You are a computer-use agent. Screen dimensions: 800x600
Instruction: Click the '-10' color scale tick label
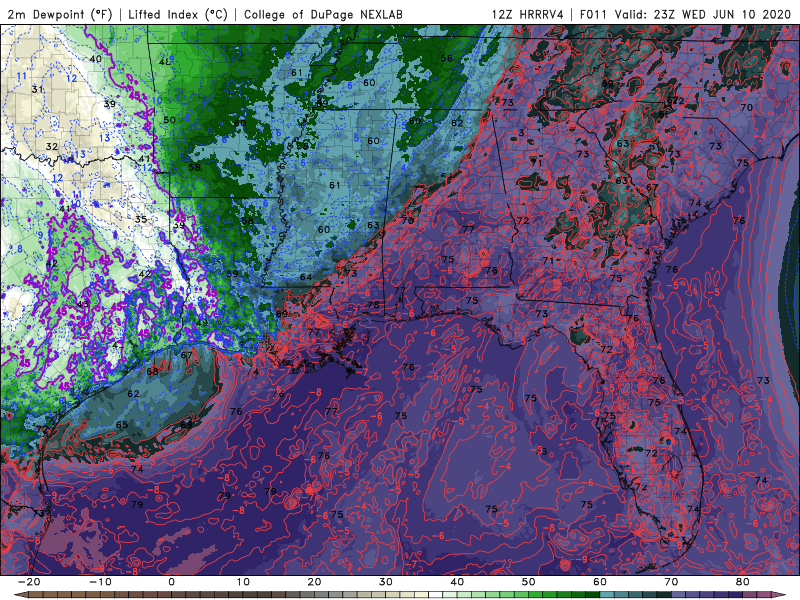pyautogui.click(x=101, y=582)
